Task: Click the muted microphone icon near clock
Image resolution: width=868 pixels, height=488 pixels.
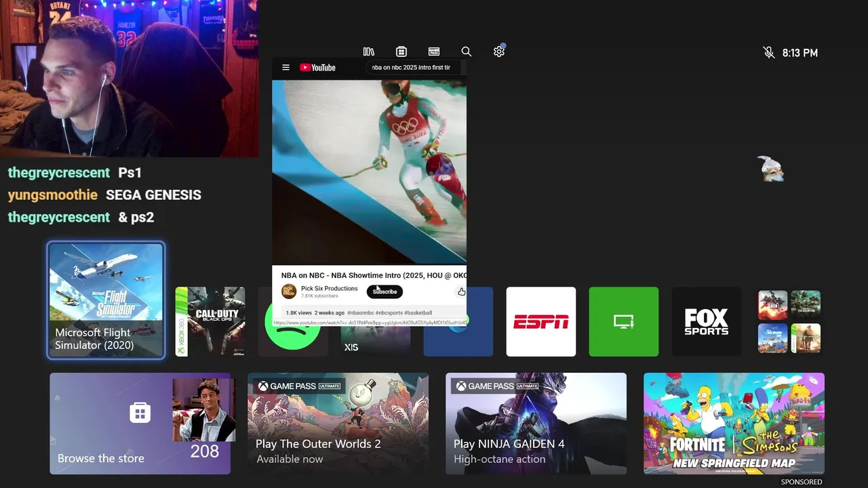Action: [x=768, y=52]
